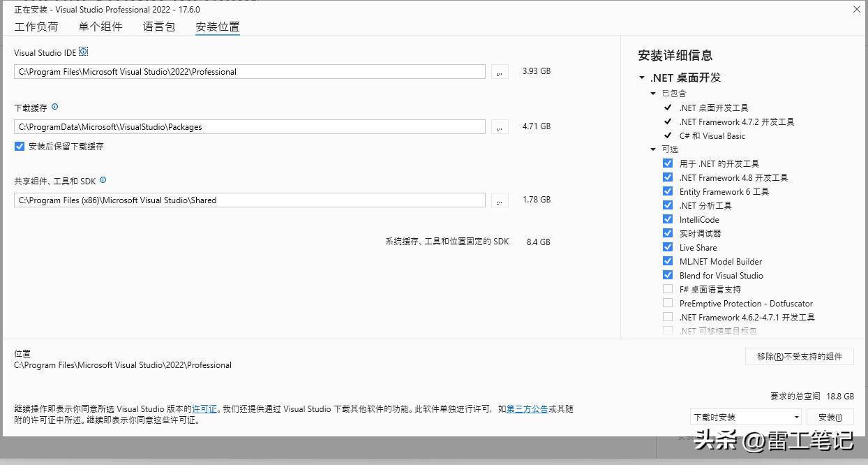Disable the IntelliCode component

point(668,219)
